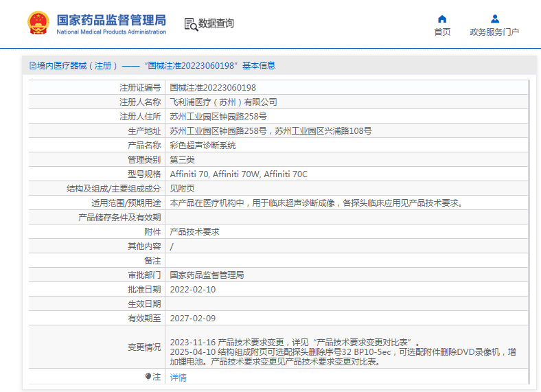The image size is (541, 392).
Task: Click the registration number 国械注准20223060198 cell
Action: 213,88
